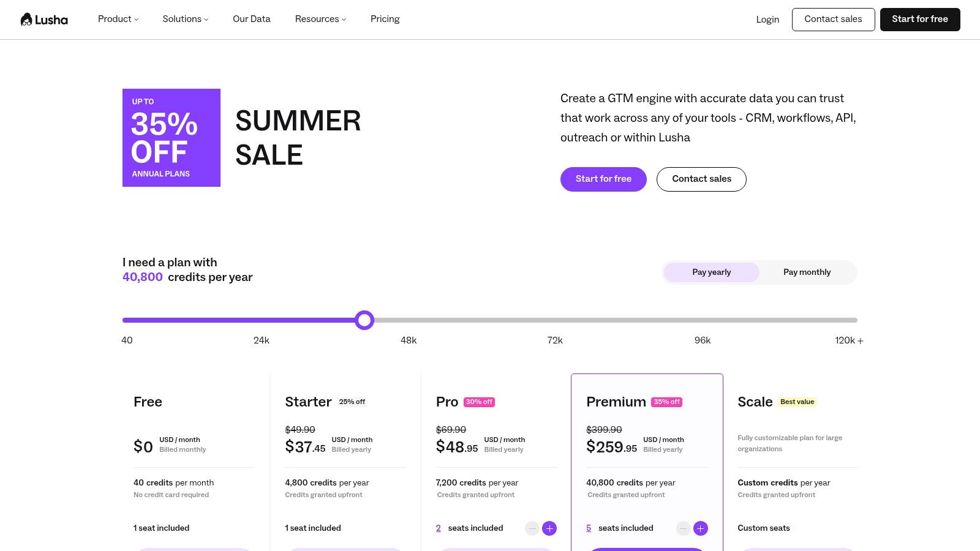Expand the Solutions dropdown menu

(186, 19)
